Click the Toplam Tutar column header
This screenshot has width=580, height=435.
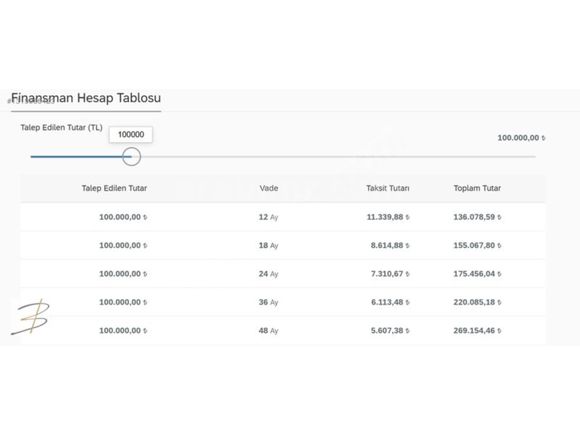pos(477,188)
